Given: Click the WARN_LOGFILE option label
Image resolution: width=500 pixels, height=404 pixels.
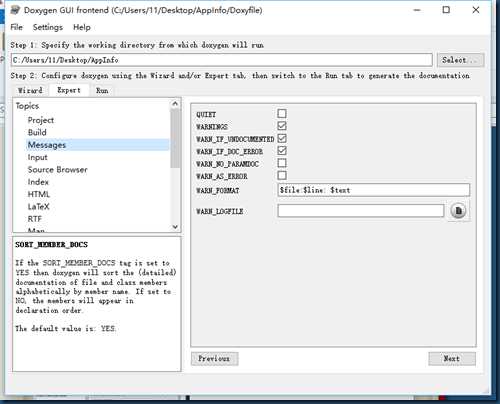Looking at the screenshot, I should tap(219, 211).
